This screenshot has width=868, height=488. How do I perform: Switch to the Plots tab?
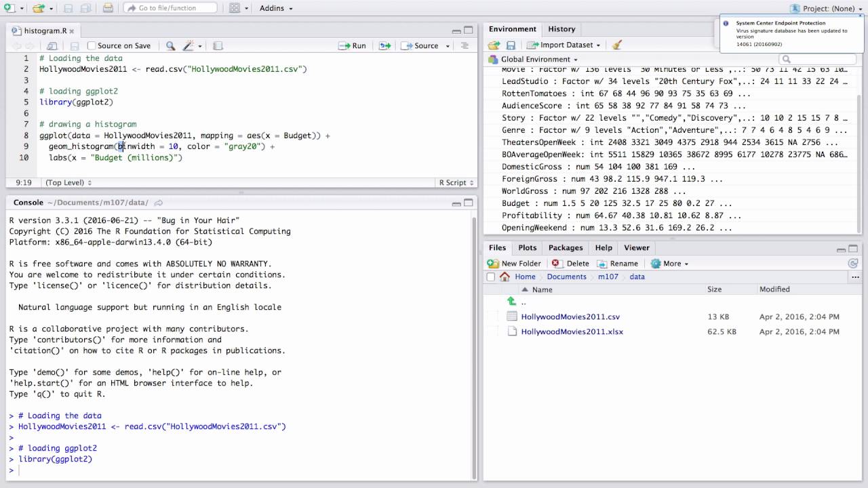pos(527,248)
